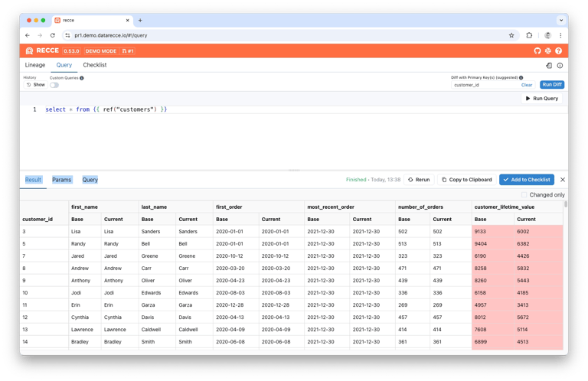Open the tab search dropdown arrow
Image resolution: width=588 pixels, height=381 pixels.
(x=561, y=20)
